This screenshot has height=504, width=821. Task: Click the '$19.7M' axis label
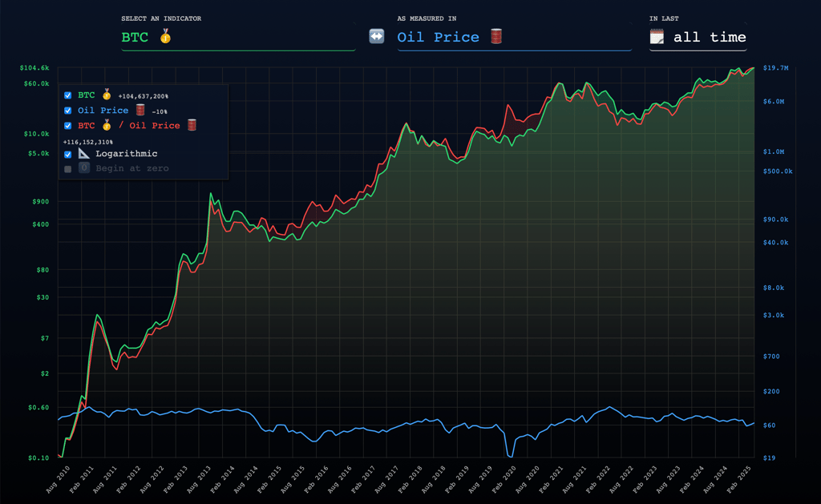tap(776, 68)
